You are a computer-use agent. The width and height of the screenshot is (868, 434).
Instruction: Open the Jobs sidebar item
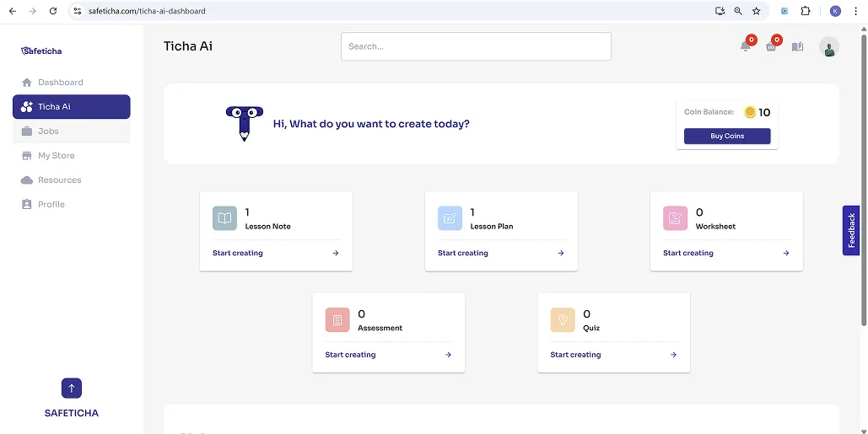point(72,131)
